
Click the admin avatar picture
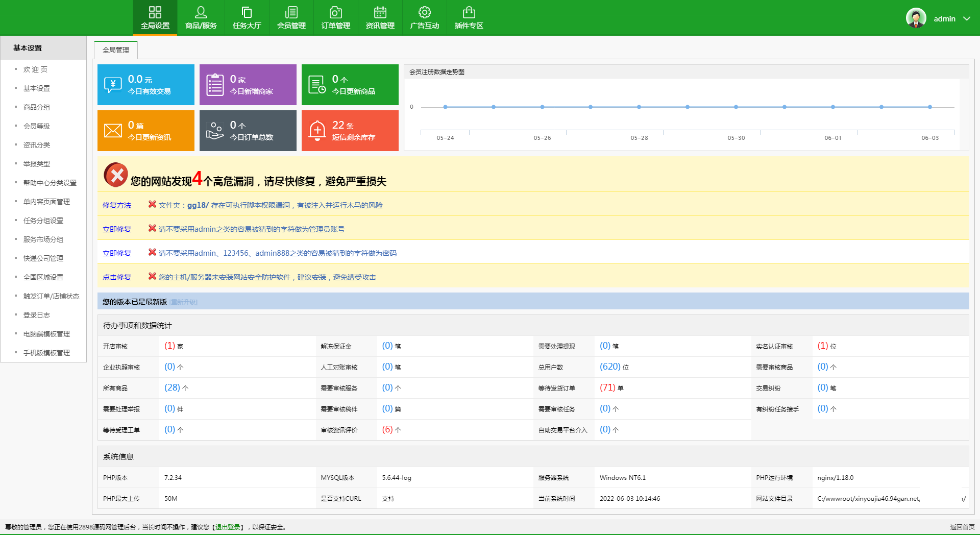coord(916,18)
